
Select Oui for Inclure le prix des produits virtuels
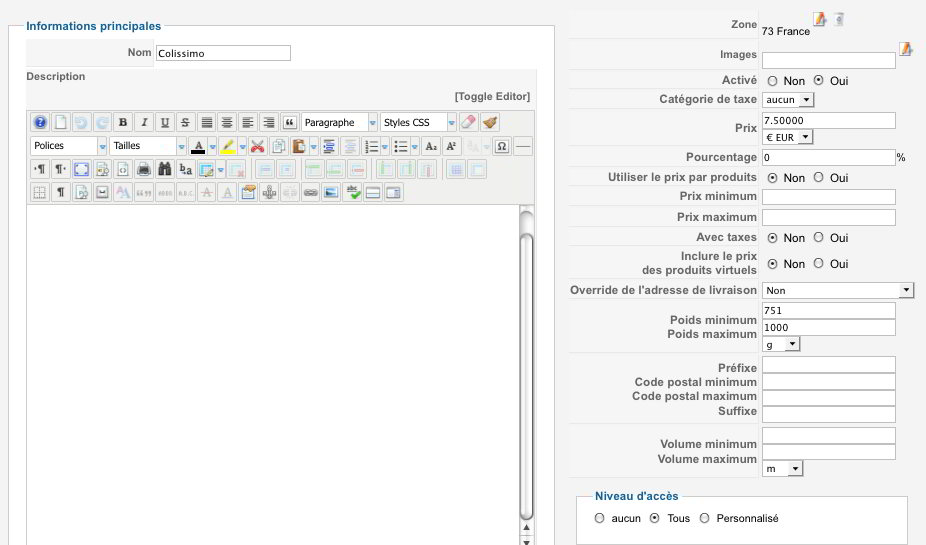[819, 263]
